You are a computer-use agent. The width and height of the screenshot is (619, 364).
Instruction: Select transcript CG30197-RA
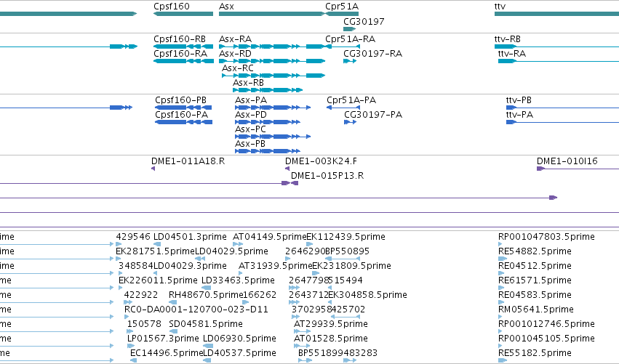(x=372, y=54)
